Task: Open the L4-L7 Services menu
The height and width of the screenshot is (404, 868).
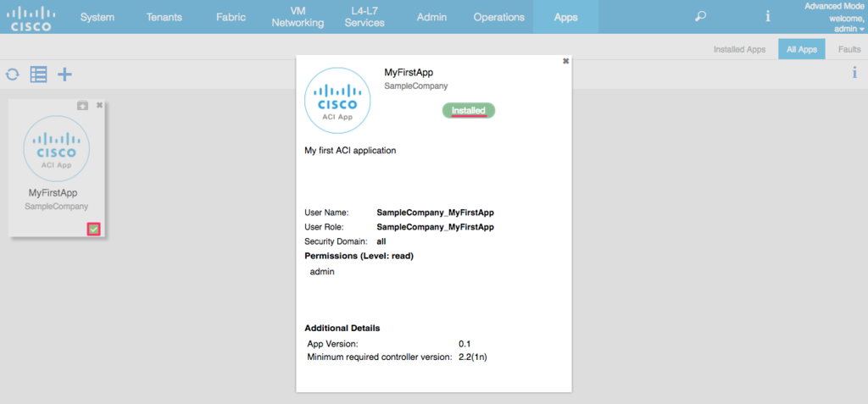Action: point(364,17)
